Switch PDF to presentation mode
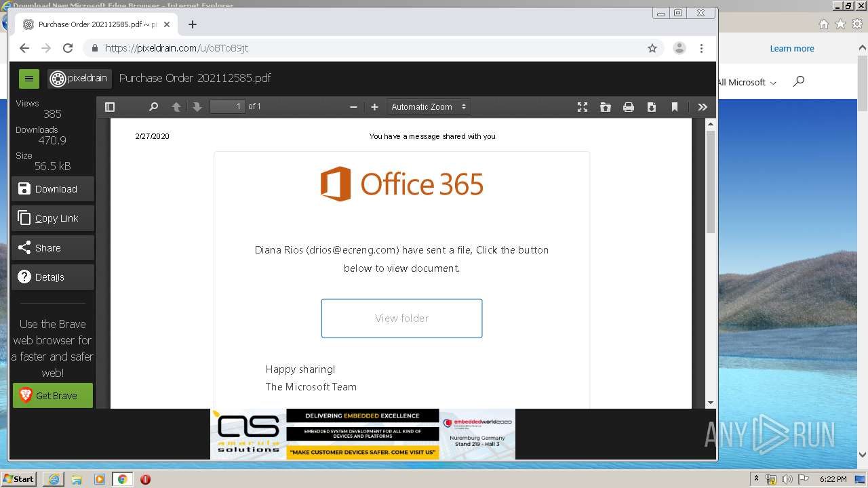Viewport: 868px width, 488px height. (x=582, y=107)
